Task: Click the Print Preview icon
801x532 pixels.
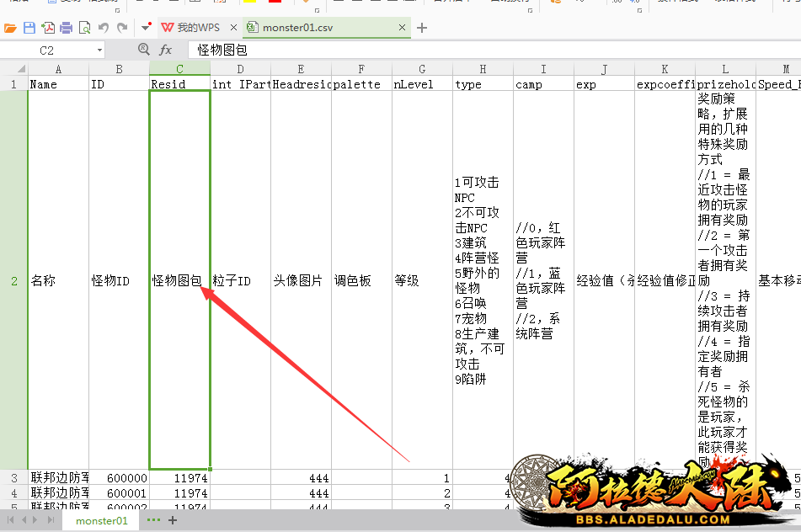Action: point(84,28)
